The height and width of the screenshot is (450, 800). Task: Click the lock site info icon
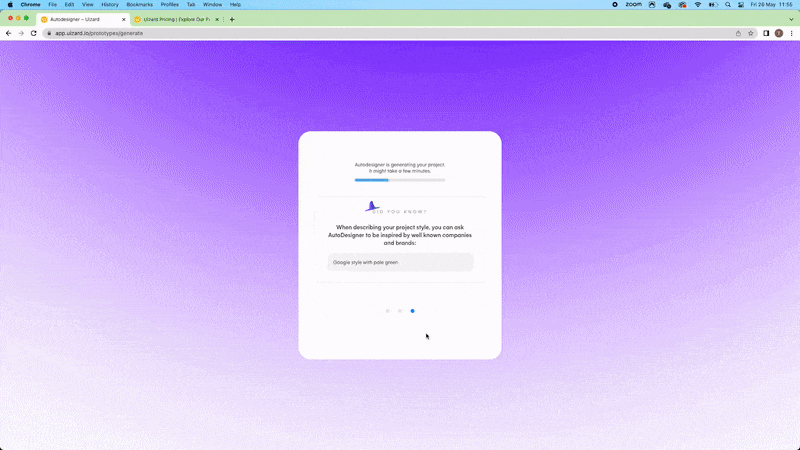pos(49,33)
